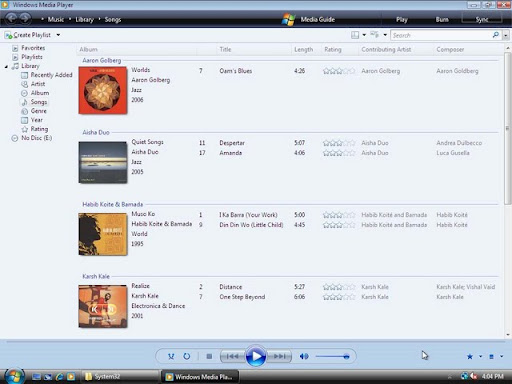This screenshot has width=512, height=384.
Task: Open Playlists in the navigation pane
Action: [32, 57]
